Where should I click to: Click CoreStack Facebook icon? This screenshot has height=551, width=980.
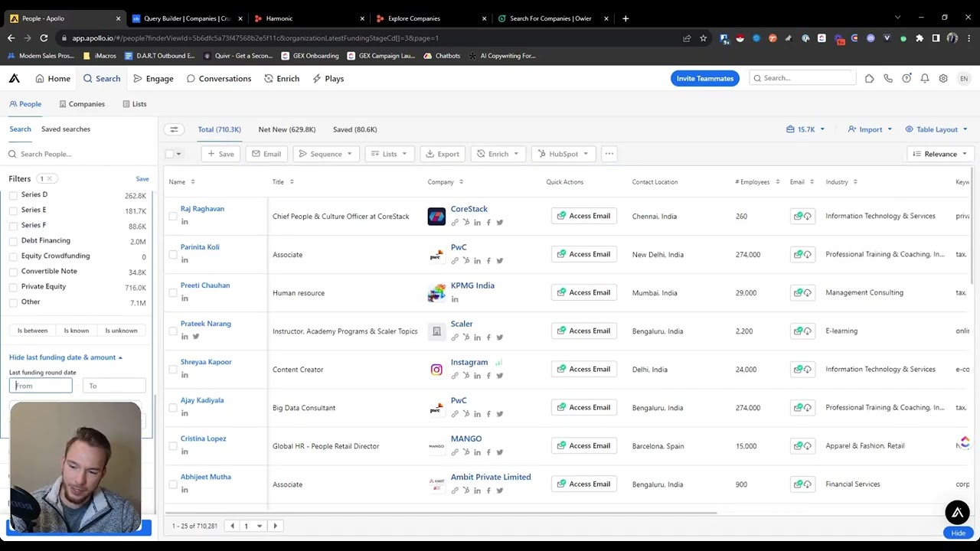(x=488, y=223)
